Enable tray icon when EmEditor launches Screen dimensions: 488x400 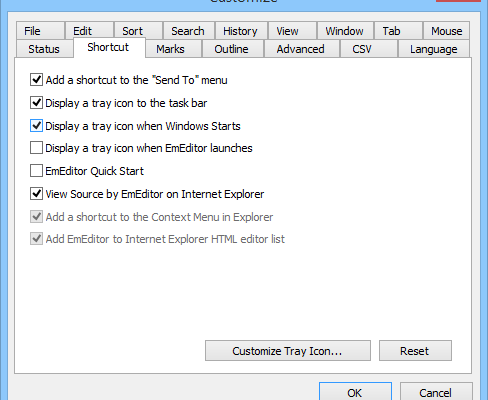coord(36,148)
